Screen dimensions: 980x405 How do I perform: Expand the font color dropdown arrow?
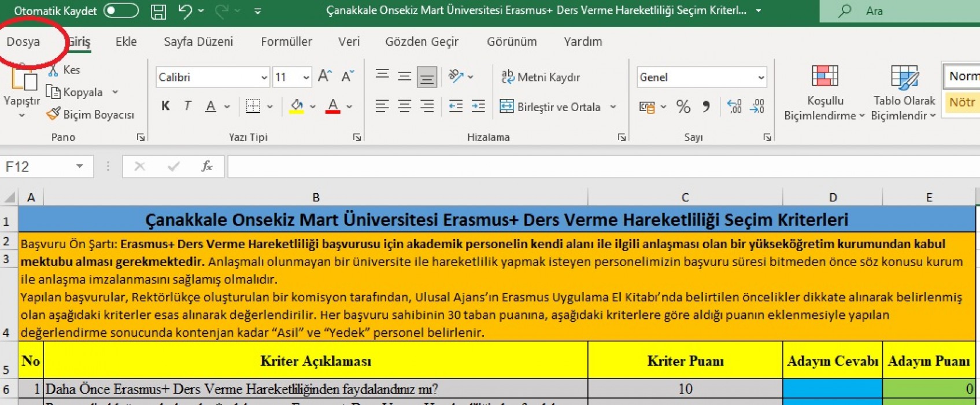(x=349, y=106)
